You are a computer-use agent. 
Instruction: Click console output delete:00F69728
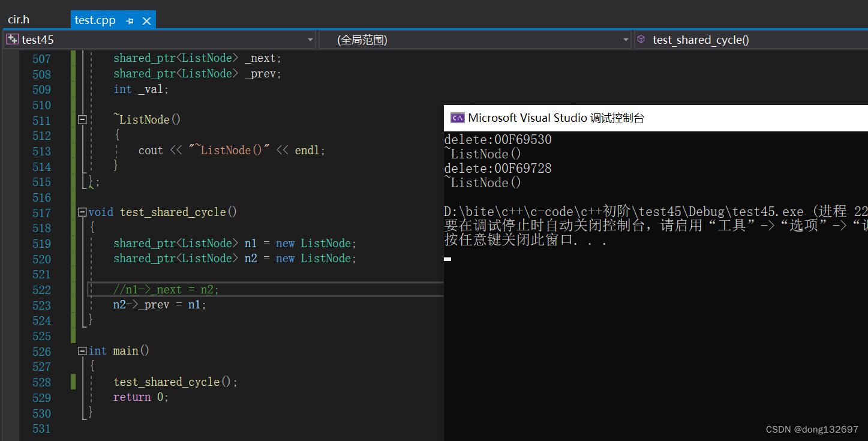coord(498,169)
